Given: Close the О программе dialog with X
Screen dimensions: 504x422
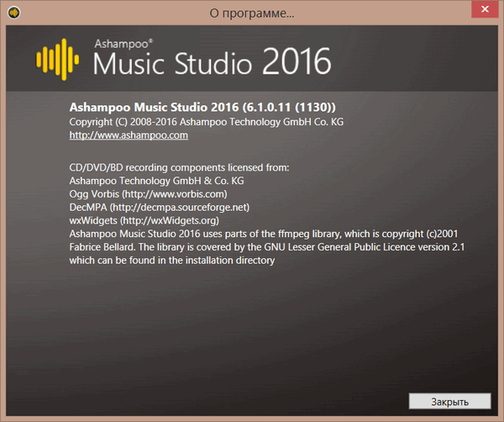Looking at the screenshot, I should click(485, 9).
